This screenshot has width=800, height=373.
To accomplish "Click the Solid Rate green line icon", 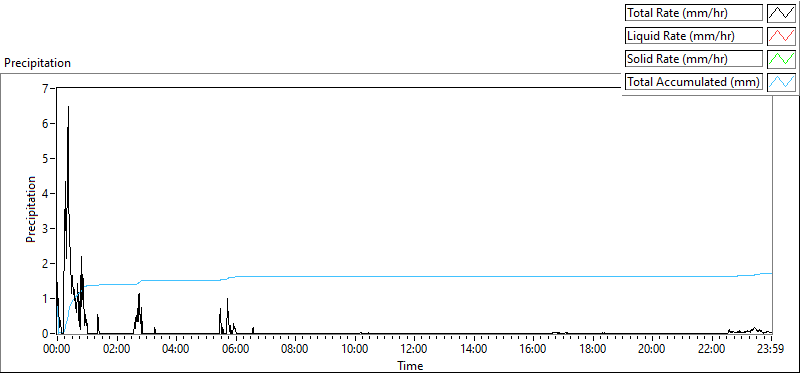I will tap(782, 59).
